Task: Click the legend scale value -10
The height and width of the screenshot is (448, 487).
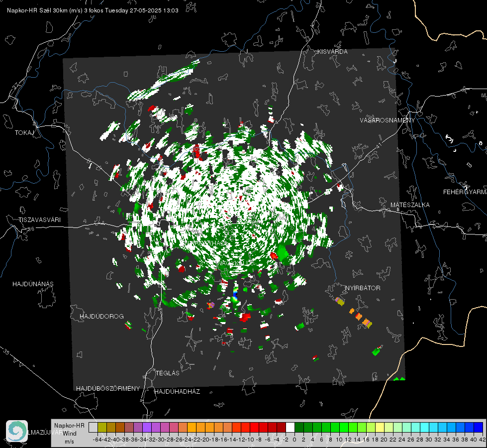Action: (x=249, y=440)
